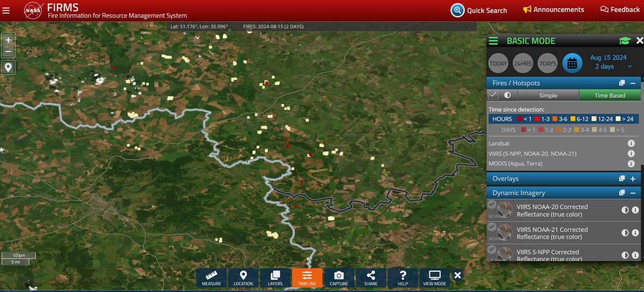Toggle VIIRS S-NPP Corrected Reflectance layer

click(x=492, y=250)
